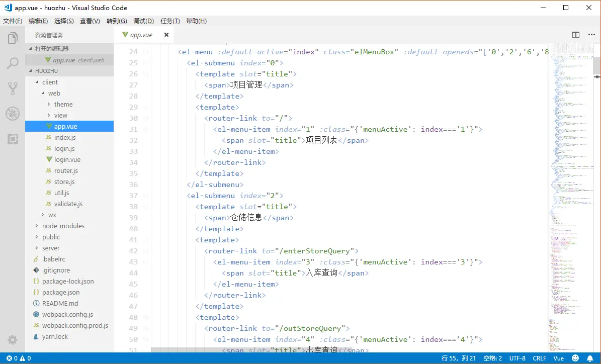Click the horizontal editor scrollbar
This screenshot has width=601, height=364.
coord(251,350)
